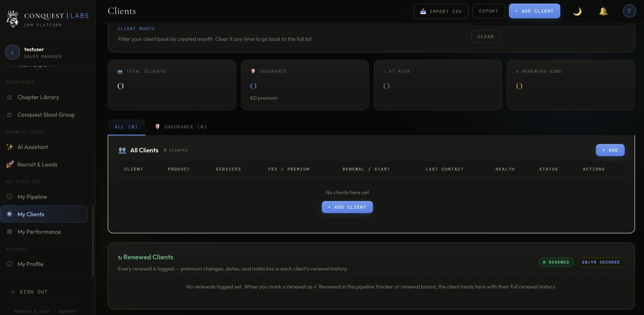
Task: Click Export button
Action: [489, 11]
